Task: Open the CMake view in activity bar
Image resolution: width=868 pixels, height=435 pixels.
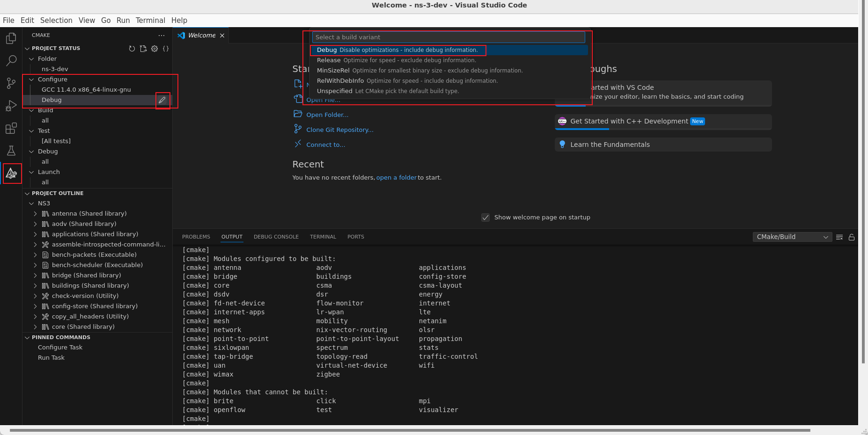Action: [x=12, y=174]
